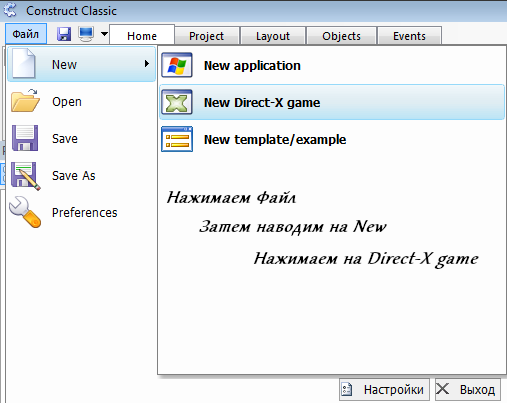Click the blank page icon beside New
The height and width of the screenshot is (403, 507).
click(x=23, y=64)
